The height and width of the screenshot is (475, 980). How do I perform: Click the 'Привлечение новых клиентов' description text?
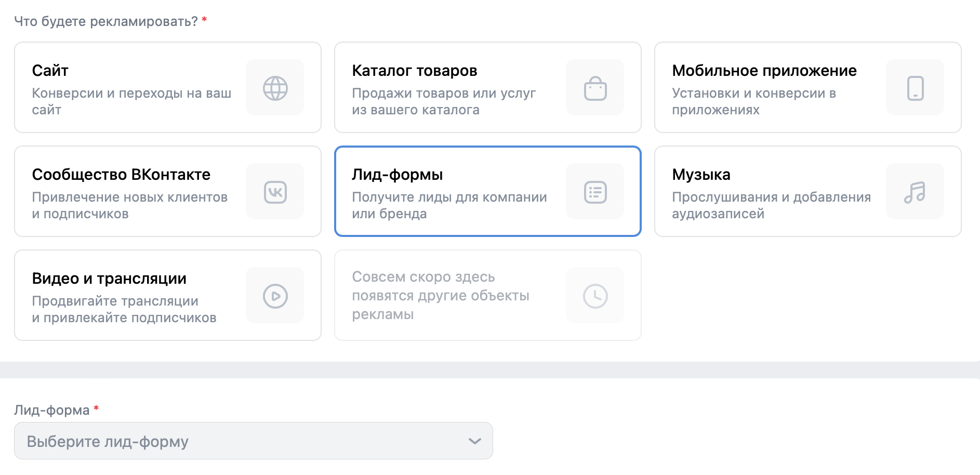(129, 197)
